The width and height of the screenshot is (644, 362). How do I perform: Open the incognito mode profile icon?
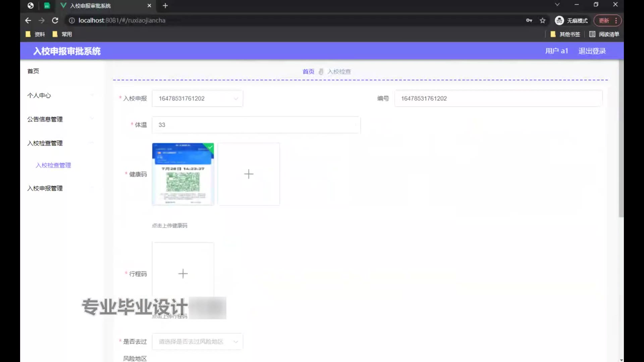click(x=559, y=20)
